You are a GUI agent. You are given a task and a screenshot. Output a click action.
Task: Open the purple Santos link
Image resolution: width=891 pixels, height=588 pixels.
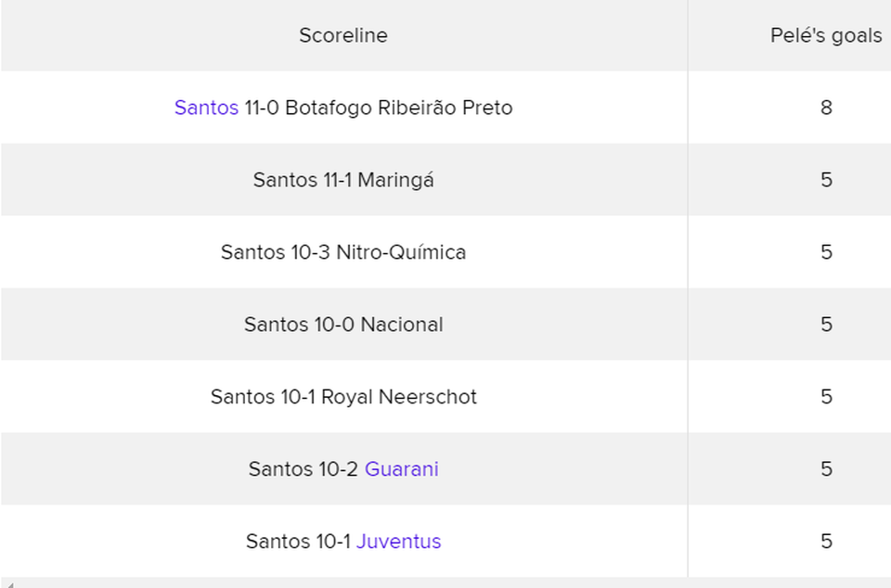206,108
